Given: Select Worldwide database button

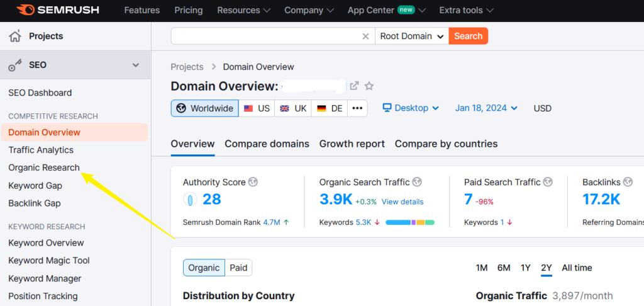Looking at the screenshot, I should (x=205, y=108).
